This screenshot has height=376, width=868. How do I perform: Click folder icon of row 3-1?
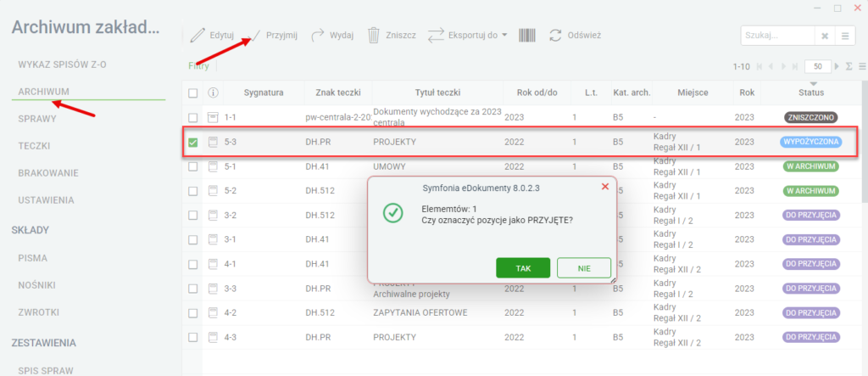pos(213,239)
